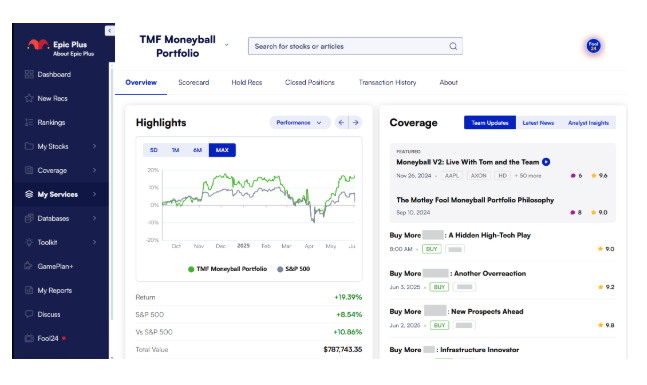Toggle the S&P 500 legend series
647x385 pixels.
point(293,269)
